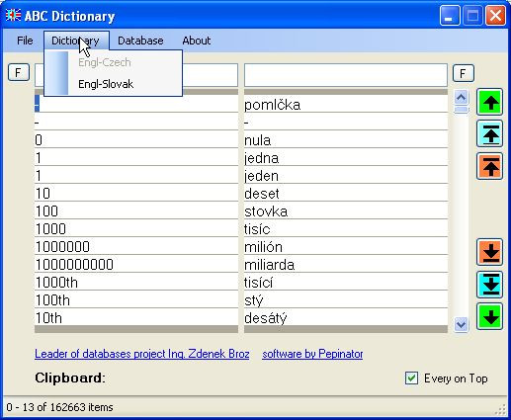Select the word row '1000000'

136,247
